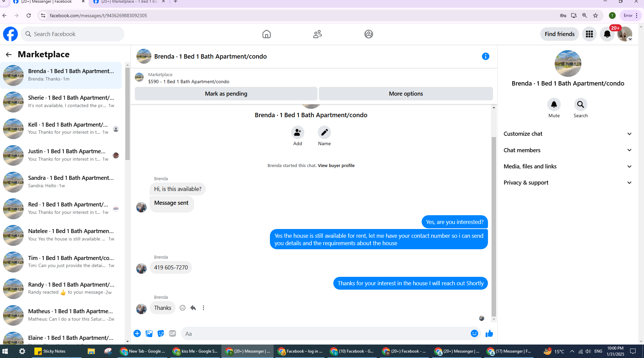
Task: Open Sherie's conversation
Action: pyautogui.click(x=61, y=102)
